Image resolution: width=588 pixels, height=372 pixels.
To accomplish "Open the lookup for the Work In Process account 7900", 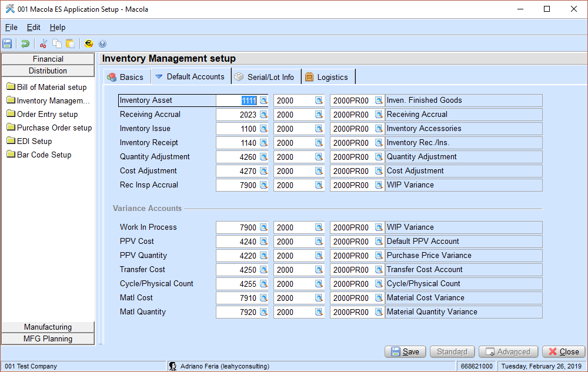I will 263,227.
